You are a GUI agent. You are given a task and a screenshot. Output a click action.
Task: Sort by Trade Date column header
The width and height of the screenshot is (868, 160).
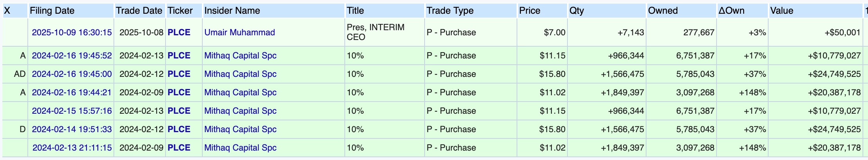pyautogui.click(x=139, y=11)
